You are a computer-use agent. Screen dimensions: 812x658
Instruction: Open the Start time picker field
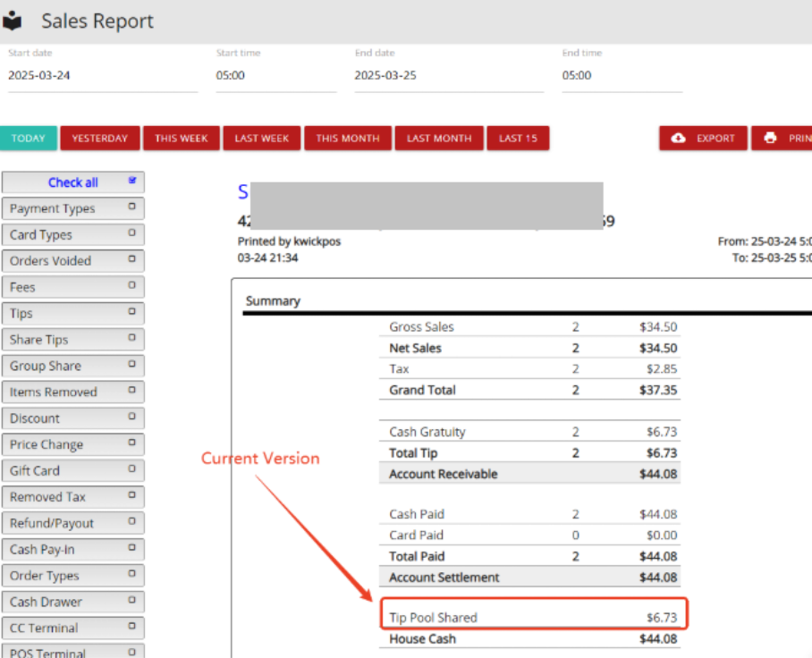click(x=276, y=76)
